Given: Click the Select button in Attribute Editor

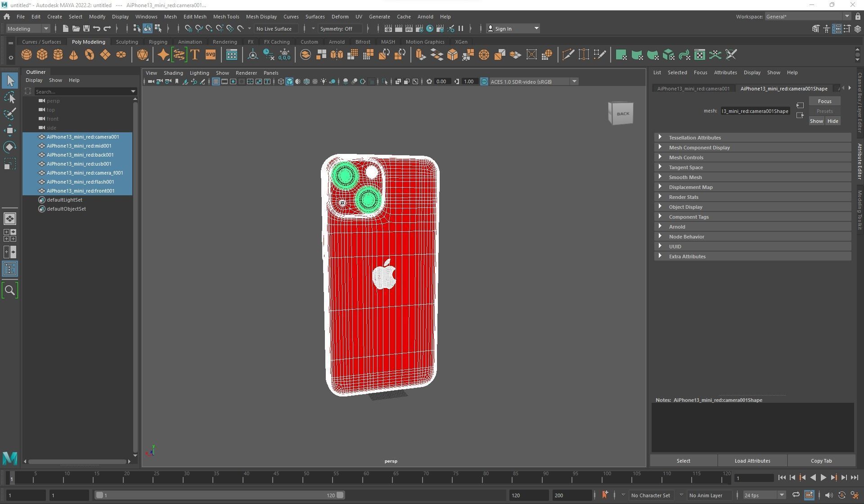Looking at the screenshot, I should point(683,461).
